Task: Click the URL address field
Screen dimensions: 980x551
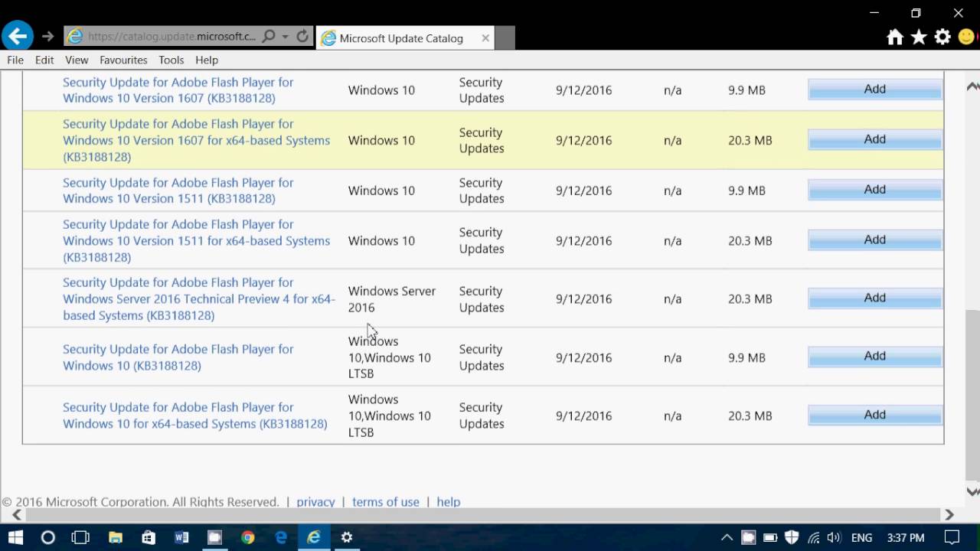Action: (x=171, y=36)
